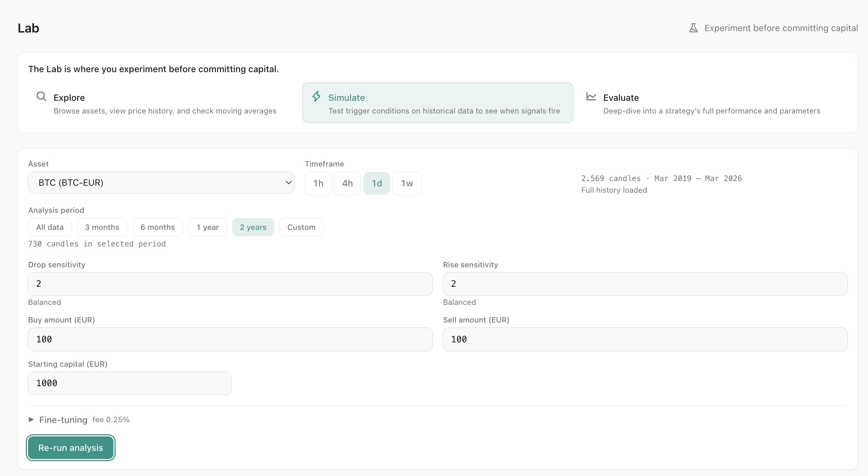The height and width of the screenshot is (476, 868).
Task: Click the Drop sensitivity input field
Action: pos(230,284)
